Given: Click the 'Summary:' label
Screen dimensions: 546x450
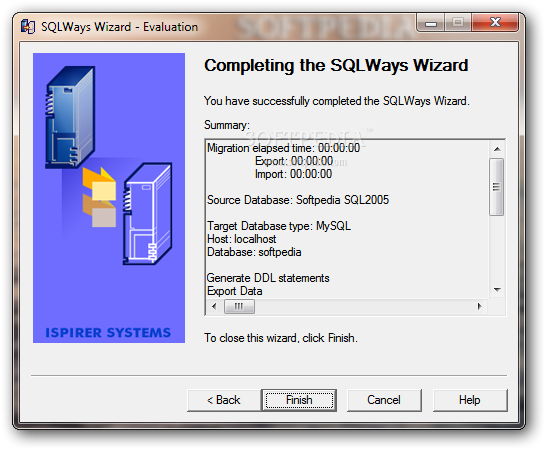Looking at the screenshot, I should [x=227, y=125].
